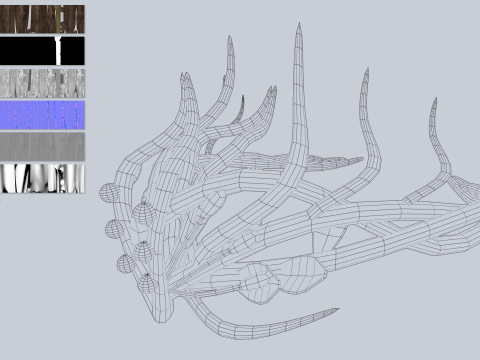
Task: Select the black and white mask thumbnail
Action: 42,51
